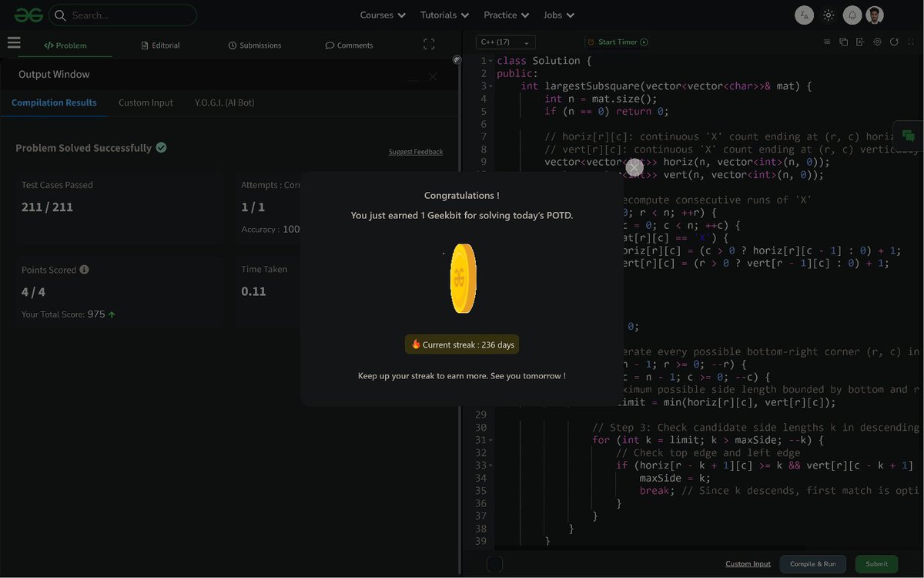Expand problem panel to fullscreen

[x=429, y=45]
